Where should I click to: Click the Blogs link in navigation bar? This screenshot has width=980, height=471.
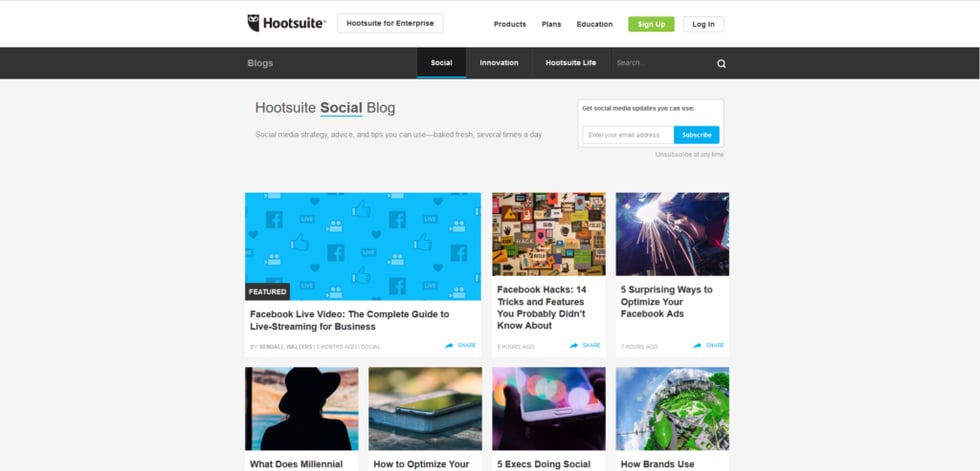point(260,63)
